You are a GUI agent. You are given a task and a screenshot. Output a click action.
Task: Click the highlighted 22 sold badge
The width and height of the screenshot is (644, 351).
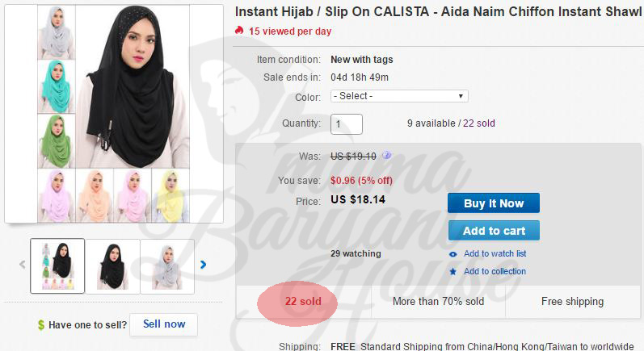pos(302,302)
